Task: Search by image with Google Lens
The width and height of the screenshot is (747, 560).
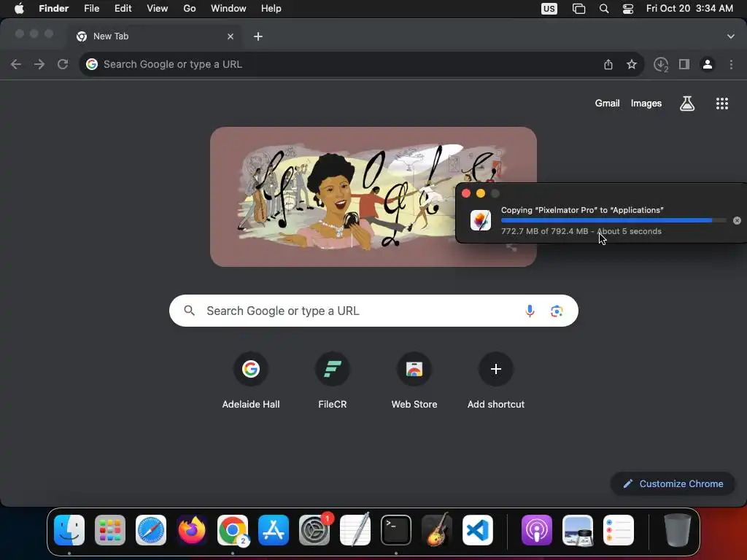Action: coord(557,311)
